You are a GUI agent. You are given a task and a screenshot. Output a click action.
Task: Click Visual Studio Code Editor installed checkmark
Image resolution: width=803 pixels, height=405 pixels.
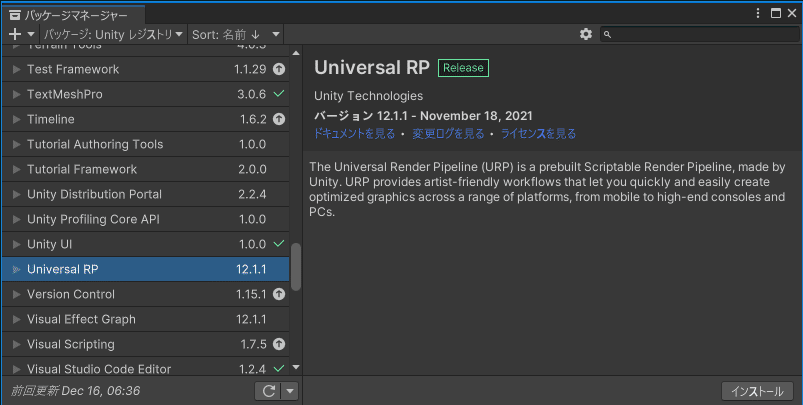[x=279, y=368]
